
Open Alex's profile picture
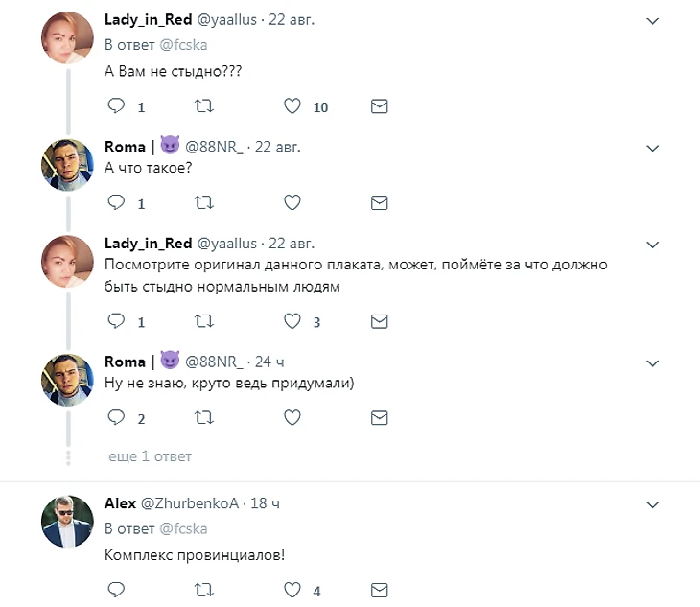pyautogui.click(x=66, y=521)
